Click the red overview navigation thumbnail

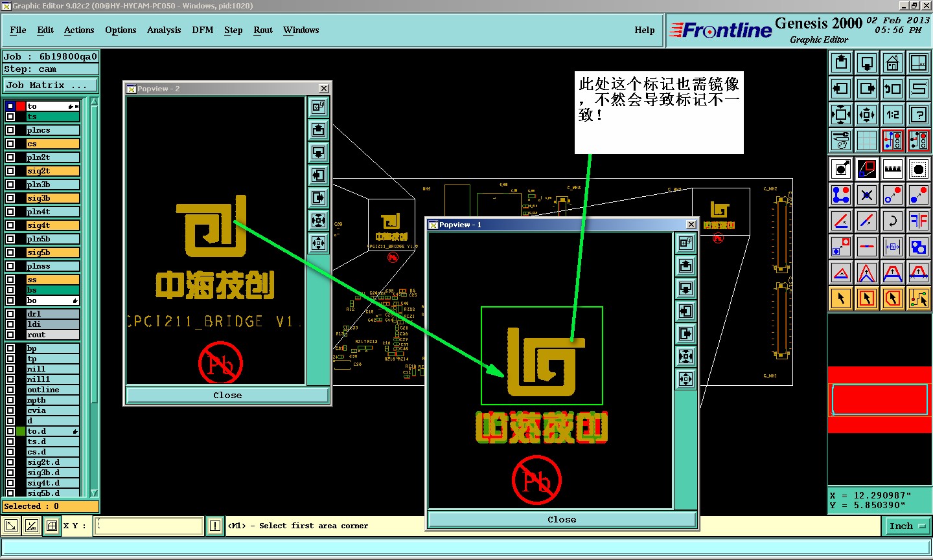(879, 399)
